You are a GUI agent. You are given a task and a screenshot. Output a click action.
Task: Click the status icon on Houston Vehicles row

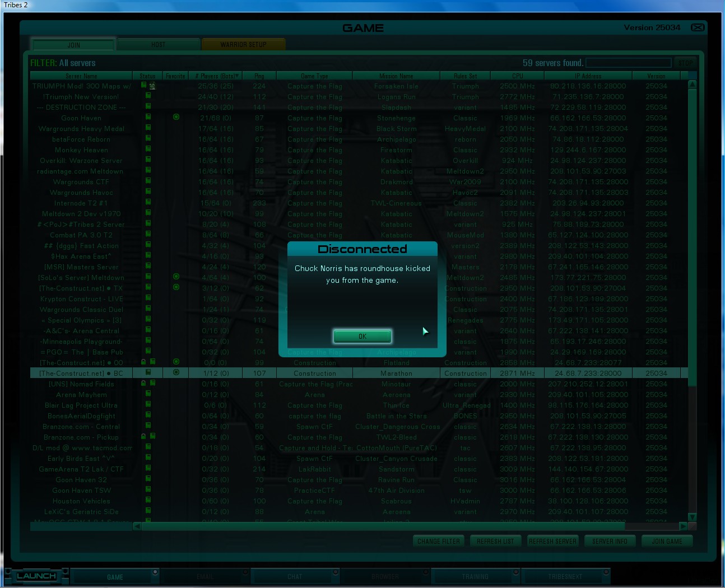click(x=148, y=500)
